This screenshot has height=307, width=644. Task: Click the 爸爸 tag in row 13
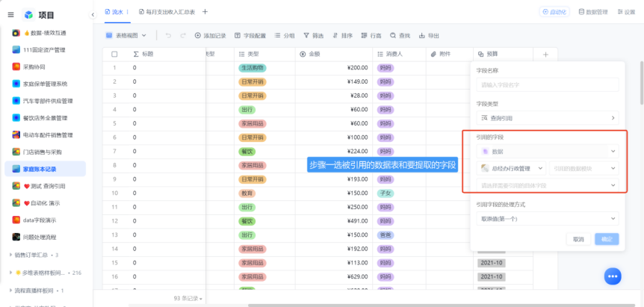(386, 235)
